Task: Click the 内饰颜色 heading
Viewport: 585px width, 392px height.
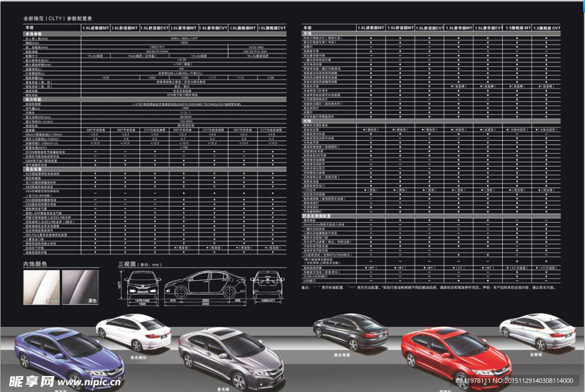Action: point(35,264)
